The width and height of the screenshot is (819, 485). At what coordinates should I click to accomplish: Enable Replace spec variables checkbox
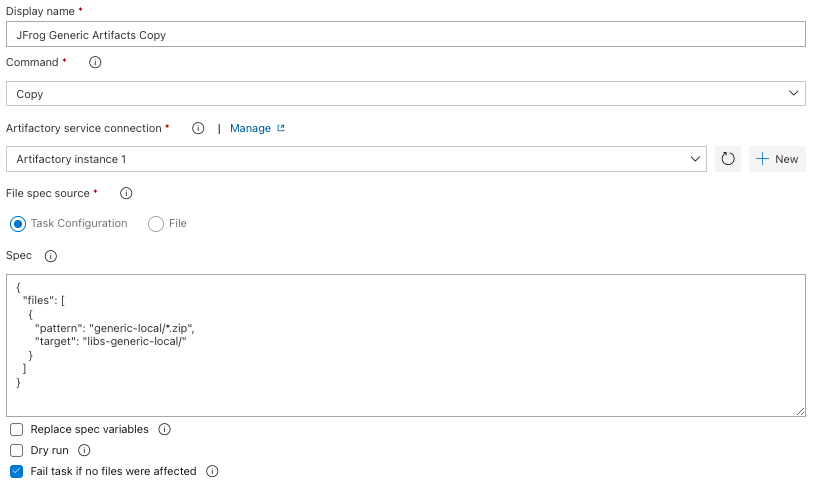tap(17, 430)
